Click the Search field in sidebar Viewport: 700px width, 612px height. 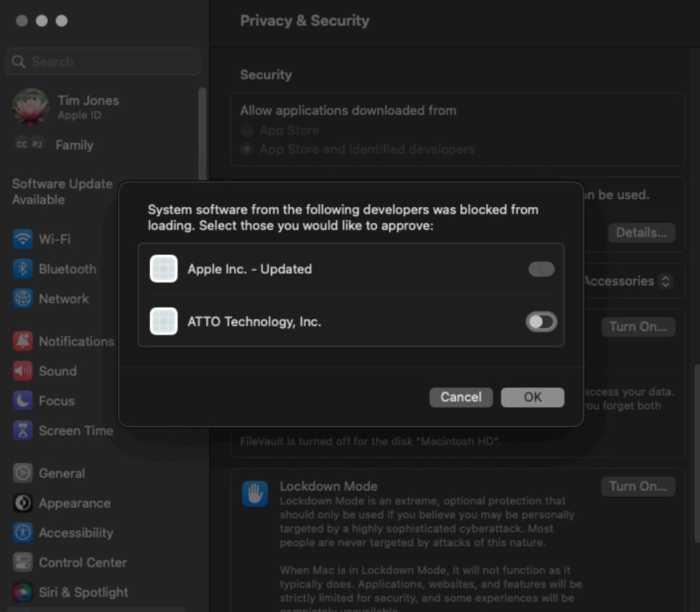pyautogui.click(x=103, y=62)
